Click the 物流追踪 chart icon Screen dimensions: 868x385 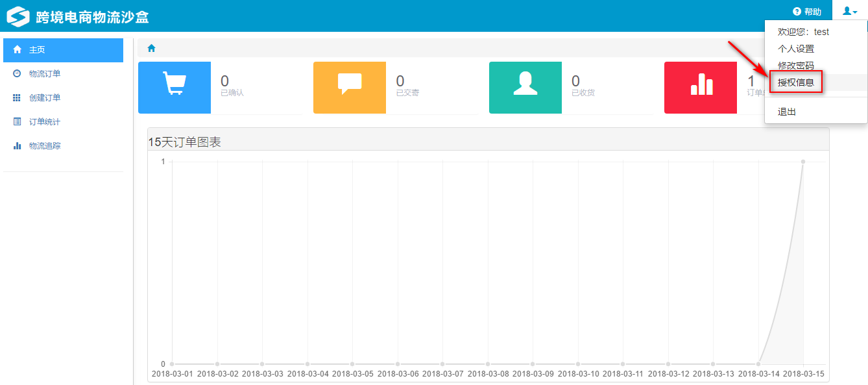17,146
